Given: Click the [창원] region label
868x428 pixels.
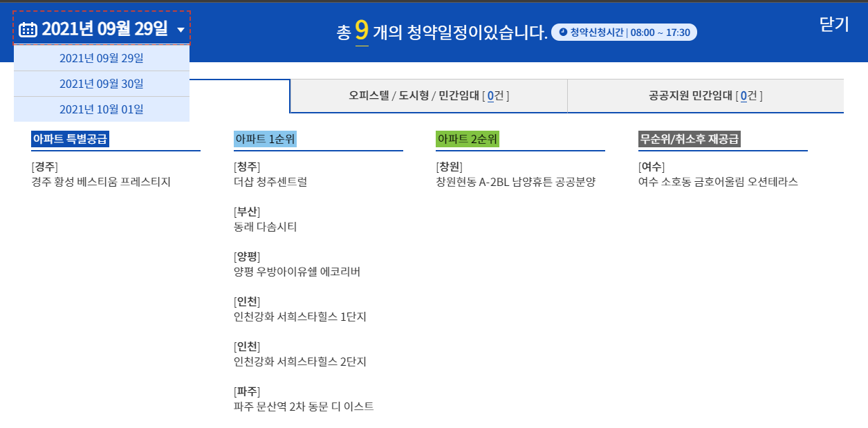Looking at the screenshot, I should point(449,167).
